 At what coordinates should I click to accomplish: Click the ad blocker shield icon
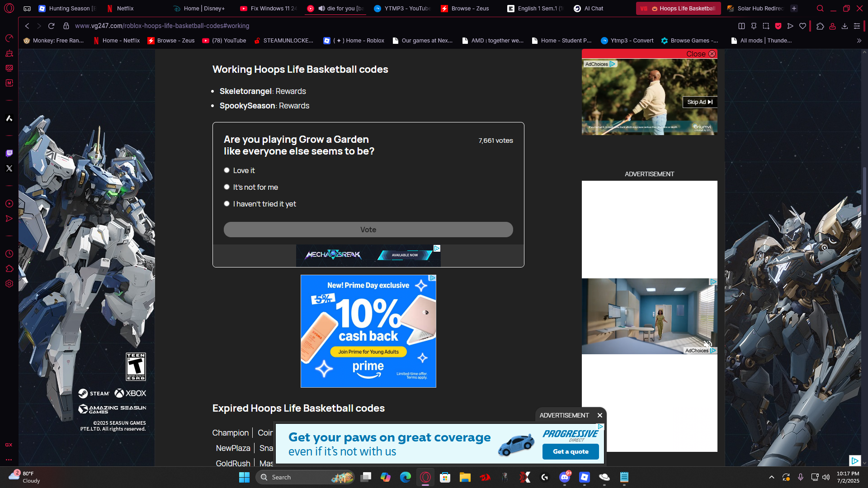coord(778,26)
